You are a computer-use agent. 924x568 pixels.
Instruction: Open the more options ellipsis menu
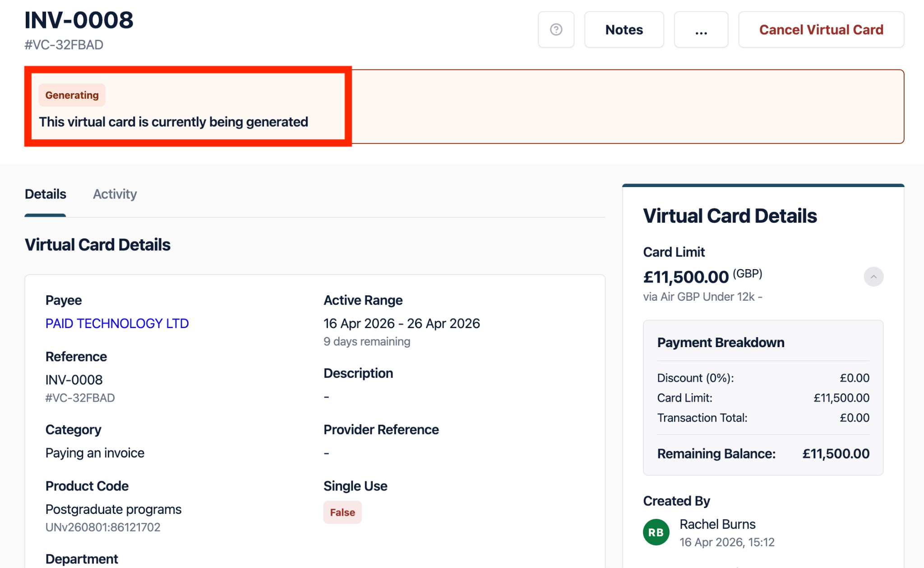coord(701,30)
